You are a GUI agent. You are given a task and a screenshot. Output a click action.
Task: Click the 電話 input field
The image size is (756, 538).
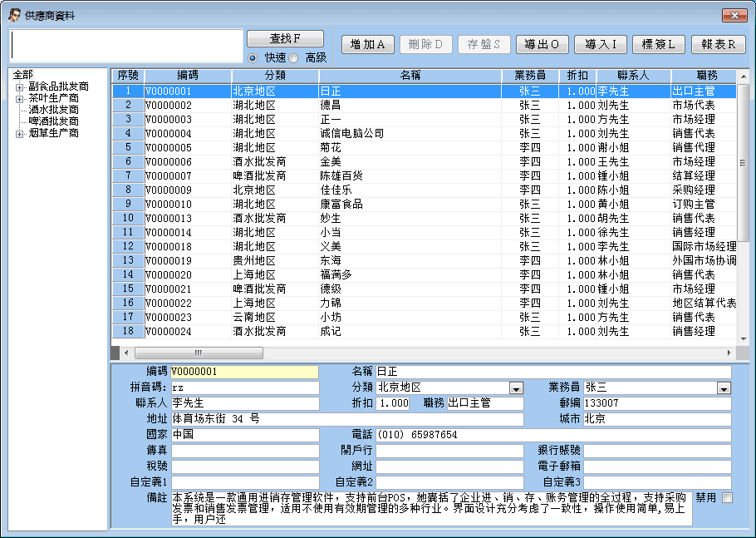(x=552, y=435)
